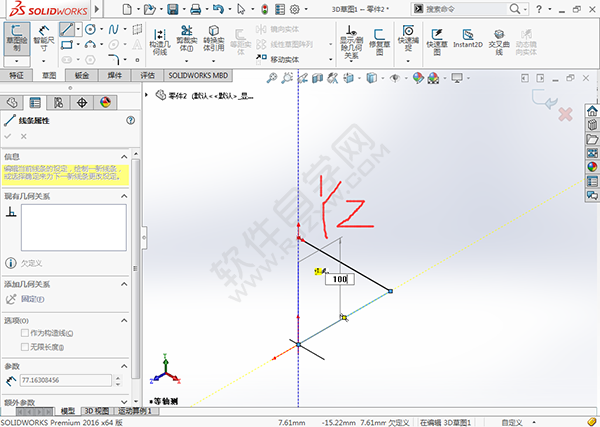Increase length value with spinner up arrow
This screenshot has height=427, width=600.
click(118, 378)
